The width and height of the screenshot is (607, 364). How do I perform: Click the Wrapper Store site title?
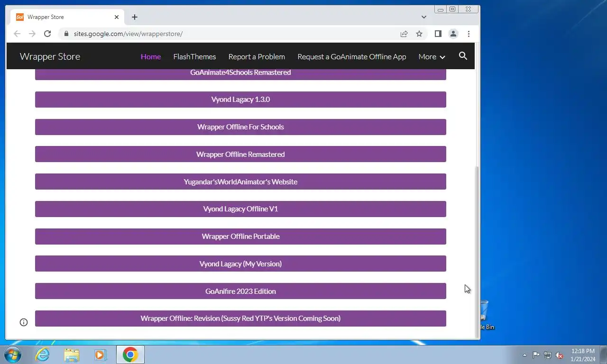point(50,56)
